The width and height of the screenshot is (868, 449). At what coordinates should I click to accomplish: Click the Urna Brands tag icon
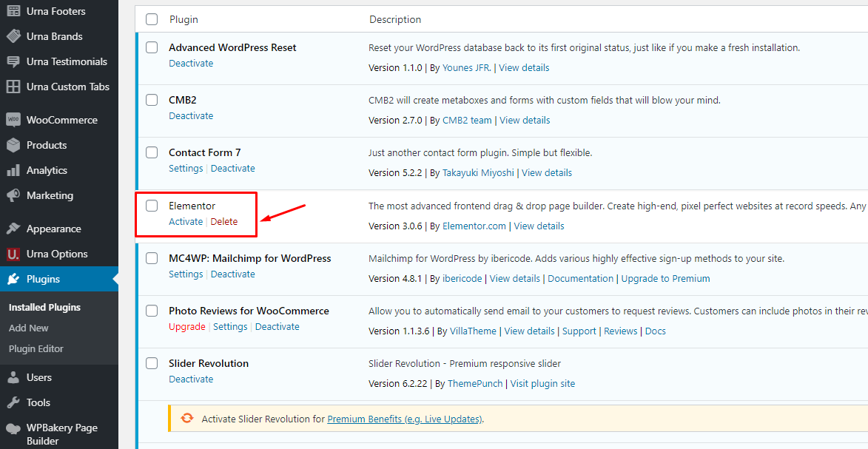pos(13,36)
